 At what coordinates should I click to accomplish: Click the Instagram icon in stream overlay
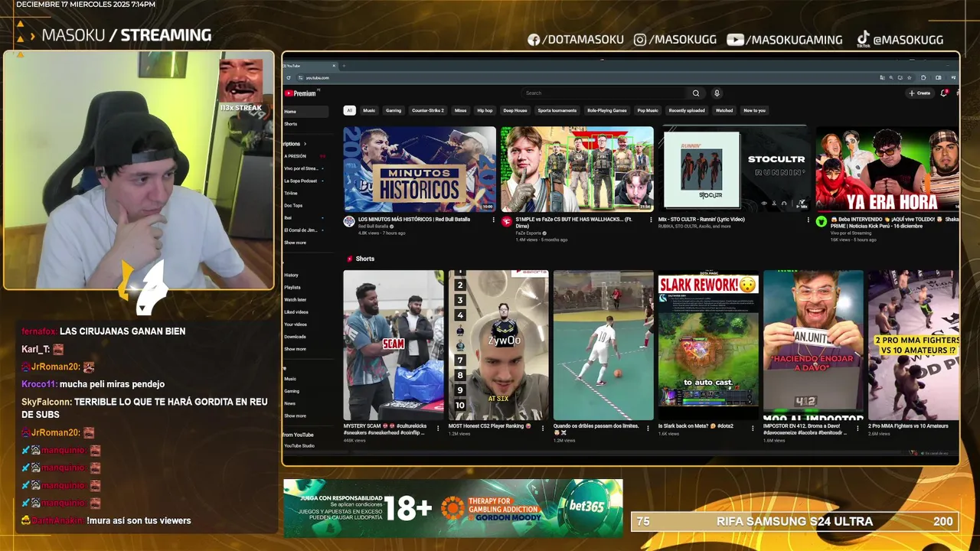[x=640, y=40]
